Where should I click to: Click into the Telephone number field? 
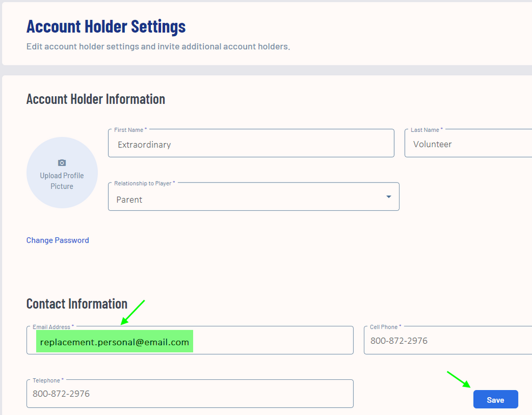coord(189,394)
